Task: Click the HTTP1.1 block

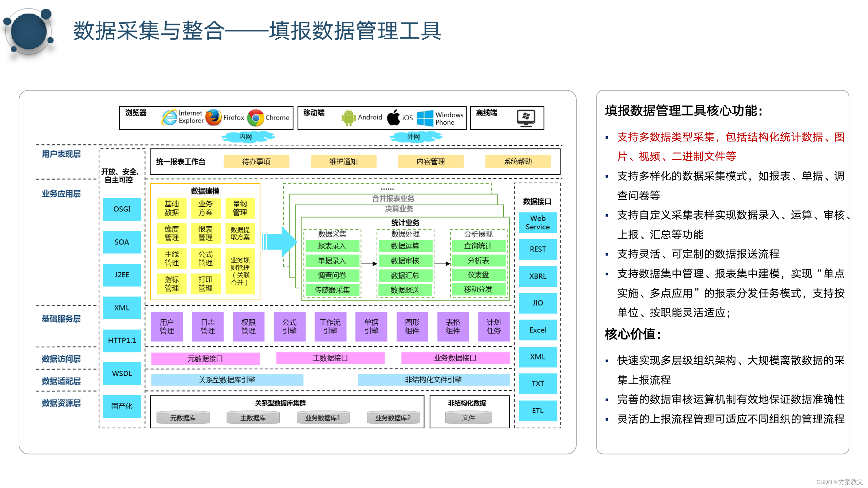Action: point(122,340)
